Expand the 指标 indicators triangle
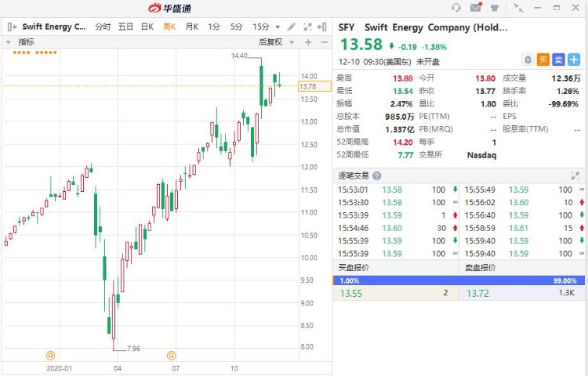The width and height of the screenshot is (588, 376). click(9, 42)
